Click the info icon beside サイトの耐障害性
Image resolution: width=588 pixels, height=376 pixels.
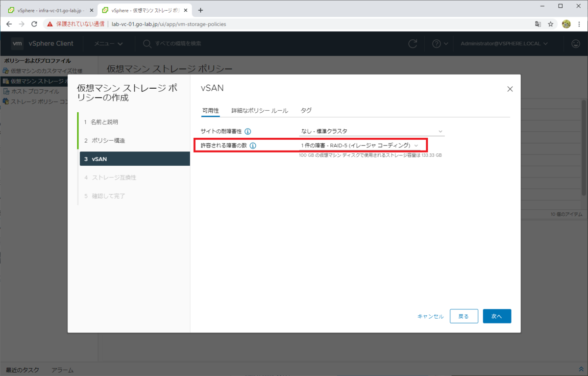point(248,131)
